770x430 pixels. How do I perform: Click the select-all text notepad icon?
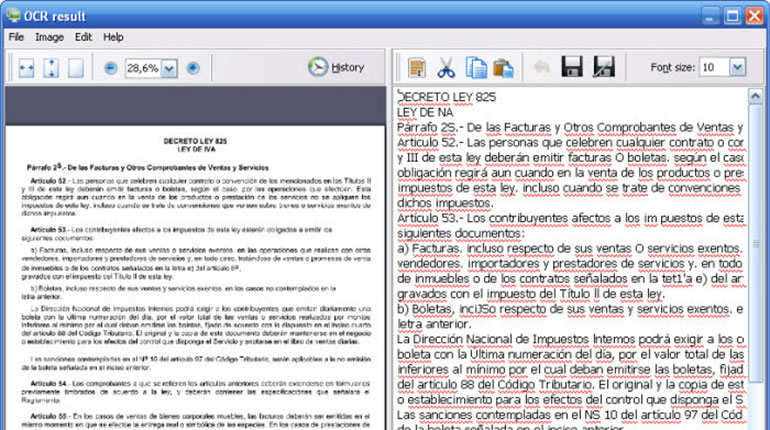(x=416, y=68)
